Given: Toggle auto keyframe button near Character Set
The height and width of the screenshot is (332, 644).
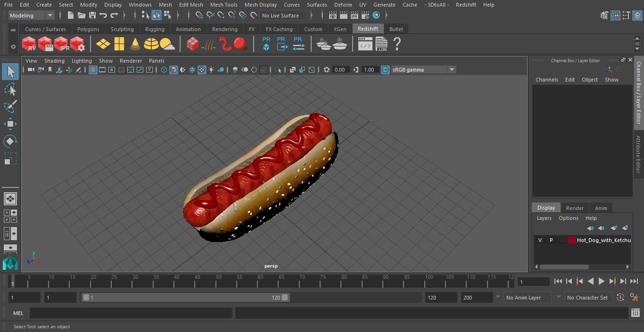Looking at the screenshot, I should tap(620, 298).
